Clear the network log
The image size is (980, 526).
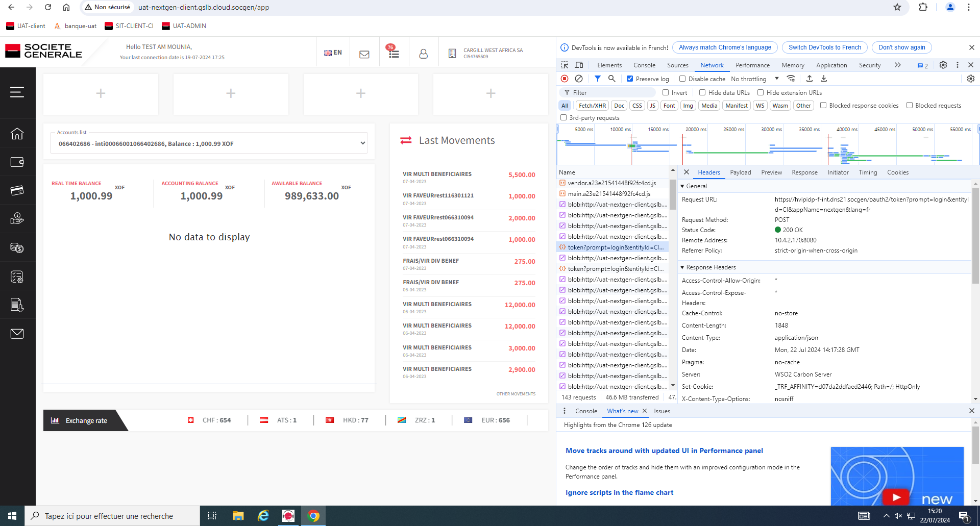(579, 79)
